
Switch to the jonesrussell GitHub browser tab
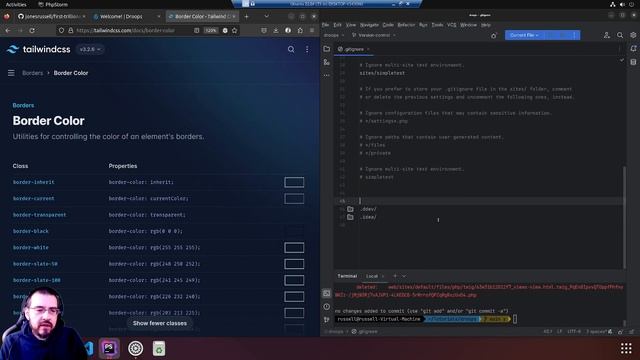pyautogui.click(x=51, y=16)
